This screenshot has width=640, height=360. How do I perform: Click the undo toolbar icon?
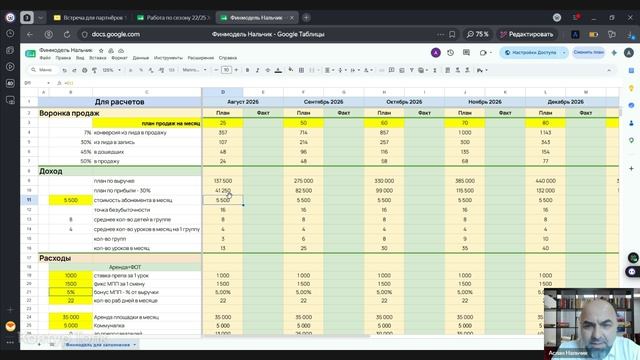coord(64,70)
